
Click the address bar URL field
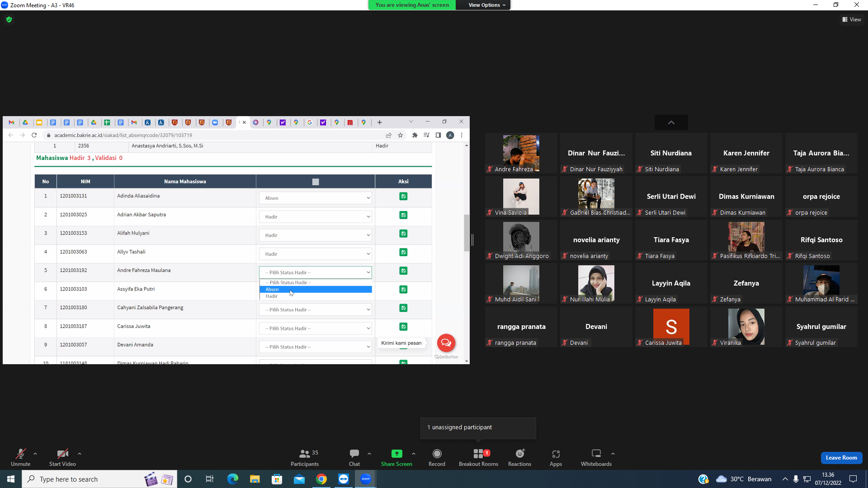[212, 135]
